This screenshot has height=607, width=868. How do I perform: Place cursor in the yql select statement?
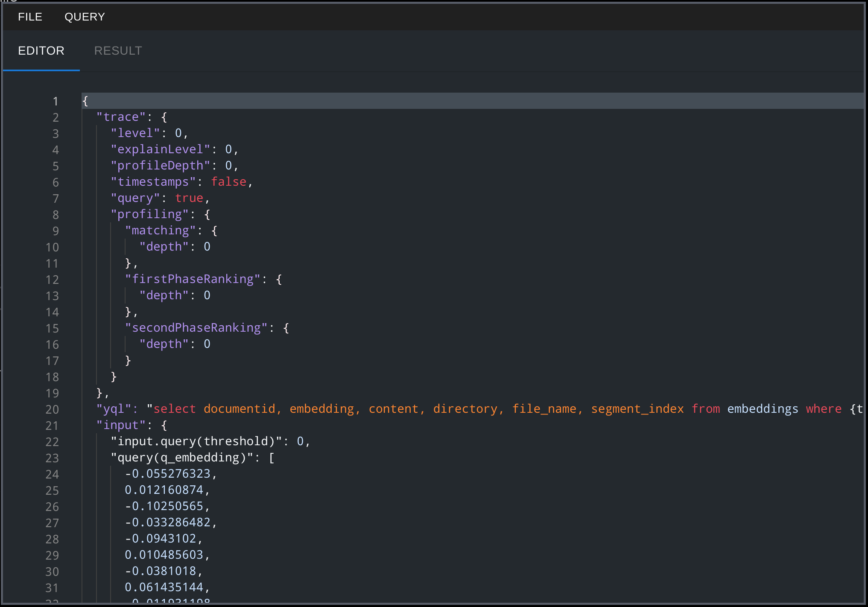point(174,409)
